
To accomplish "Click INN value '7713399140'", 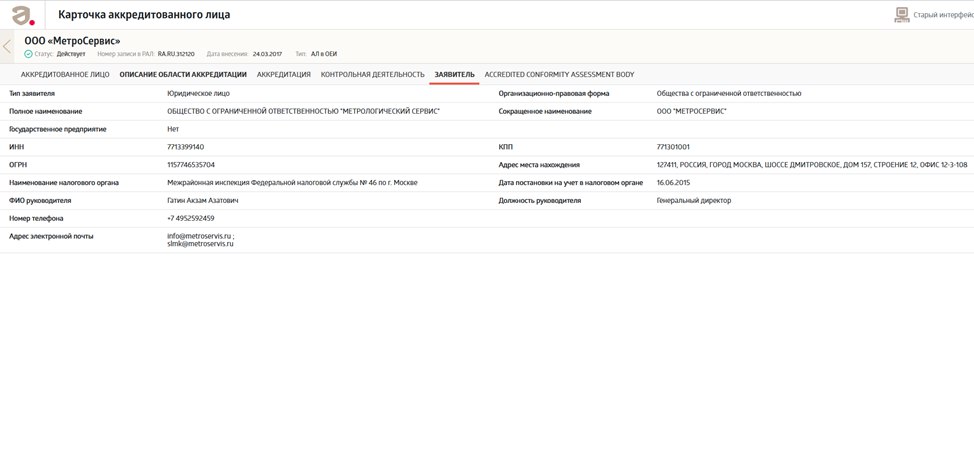I will click(x=186, y=147).
